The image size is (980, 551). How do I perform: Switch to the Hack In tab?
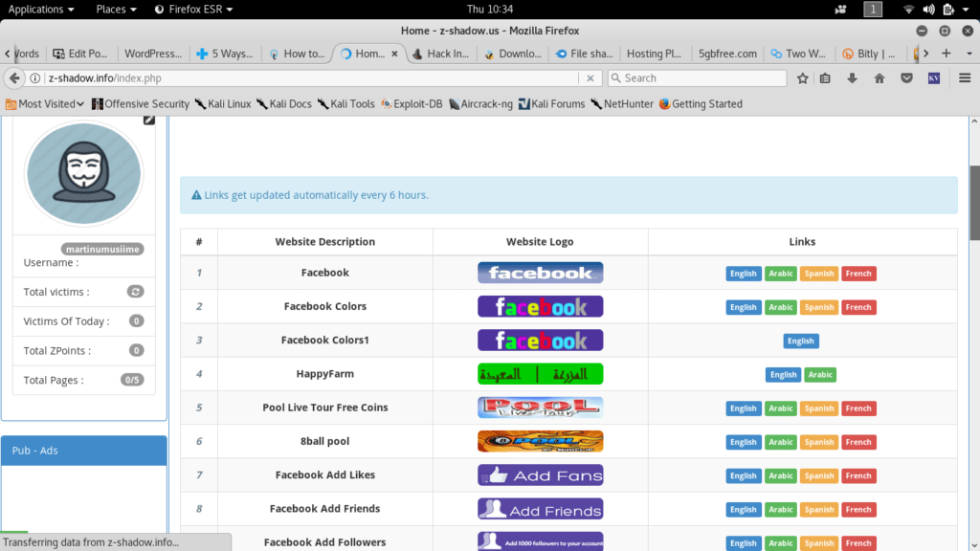pyautogui.click(x=441, y=54)
